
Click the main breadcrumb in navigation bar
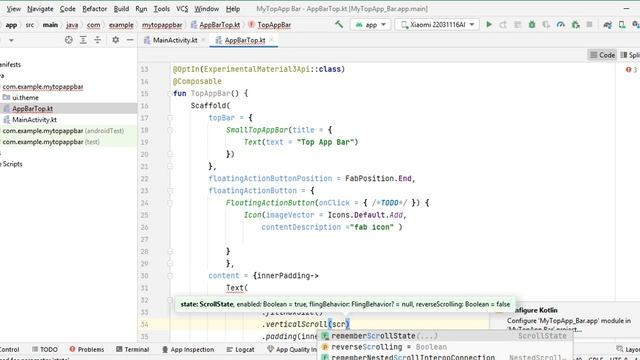50,25
